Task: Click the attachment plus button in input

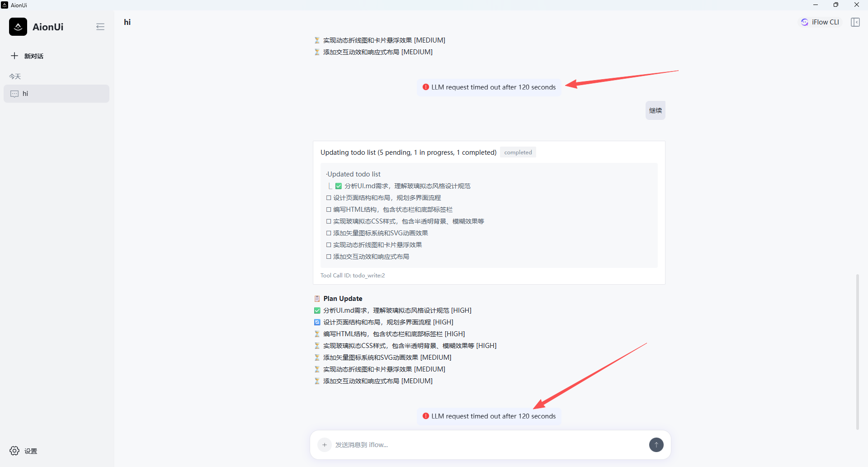Action: click(x=324, y=445)
